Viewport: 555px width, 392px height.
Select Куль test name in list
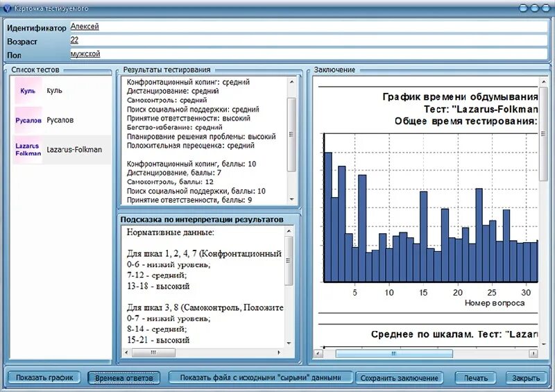55,91
